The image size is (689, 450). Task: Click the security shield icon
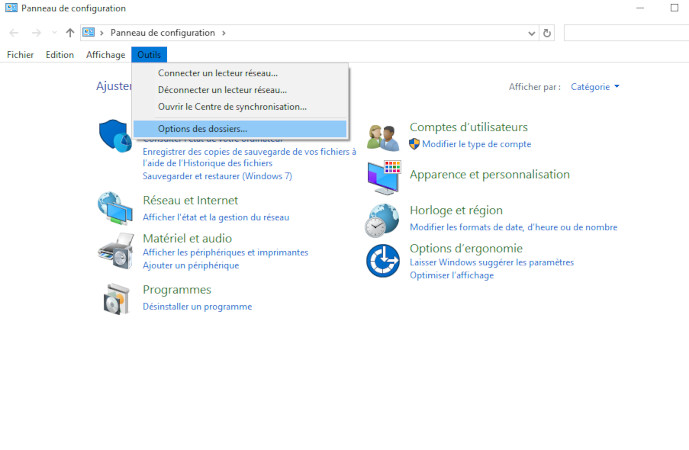(x=115, y=136)
